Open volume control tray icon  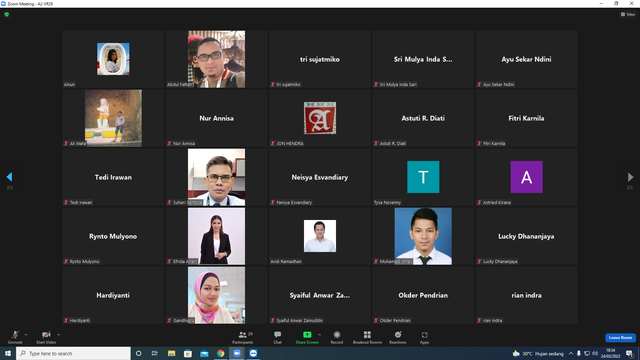595,353
